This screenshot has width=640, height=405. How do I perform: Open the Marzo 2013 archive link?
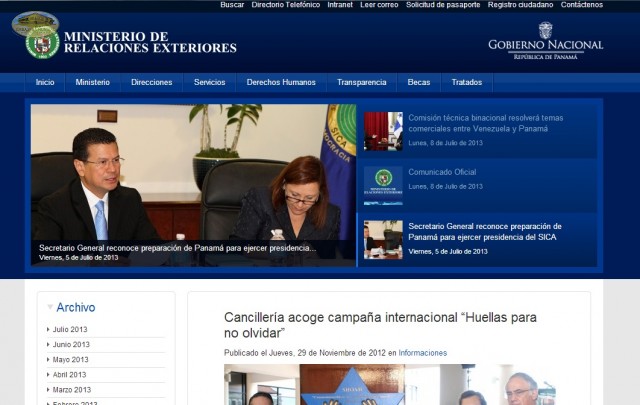[72, 389]
